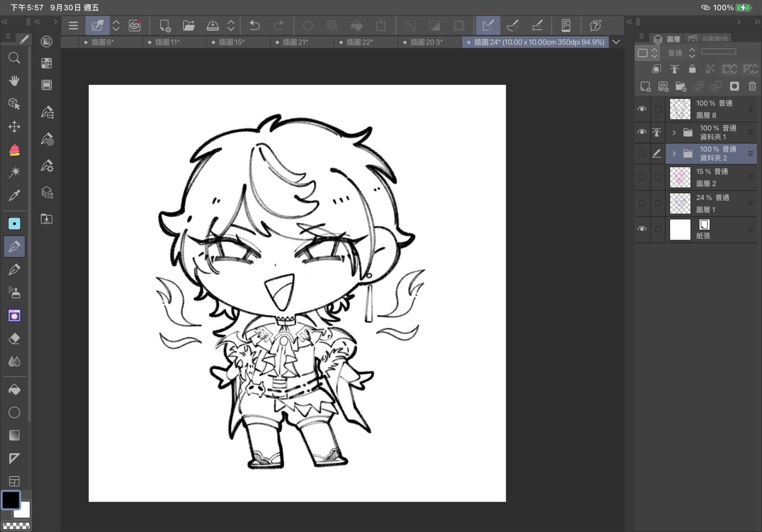
Task: Click the Redo arrow
Action: [x=278, y=25]
